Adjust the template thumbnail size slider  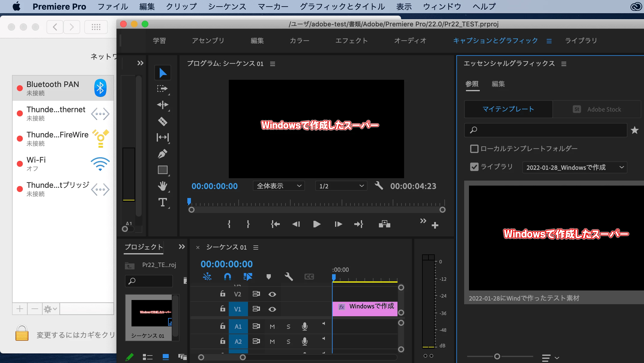[x=497, y=356]
